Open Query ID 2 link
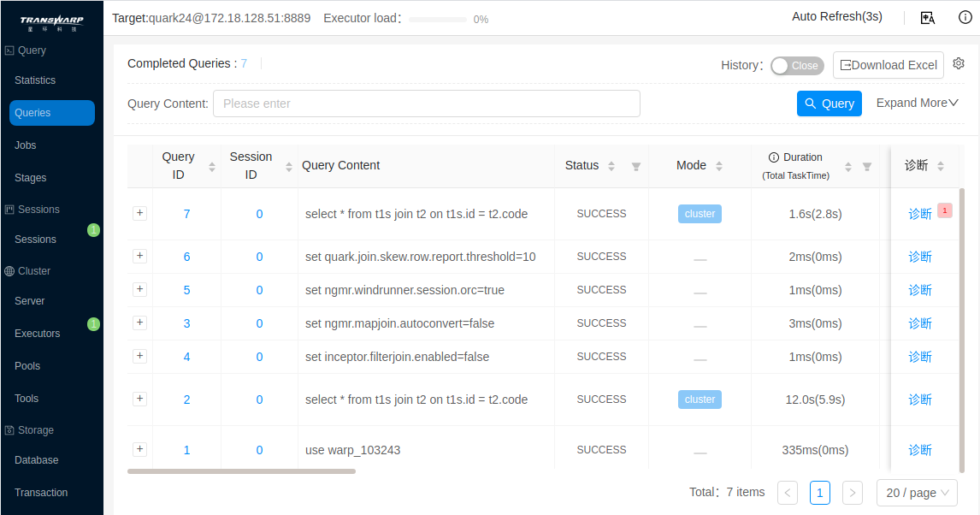Image resolution: width=980 pixels, height=515 pixels. point(187,400)
